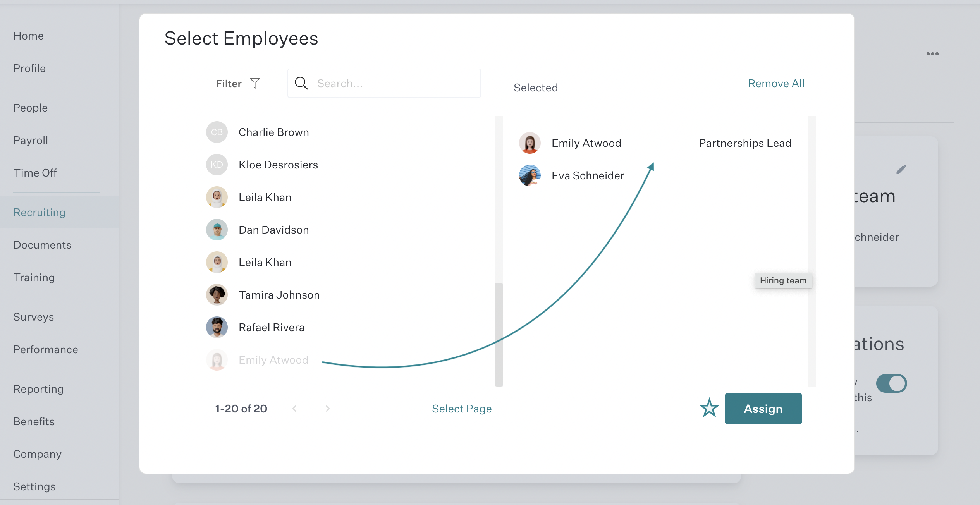980x505 pixels.
Task: Click the employee list scrollbar thumb
Action: (499, 335)
